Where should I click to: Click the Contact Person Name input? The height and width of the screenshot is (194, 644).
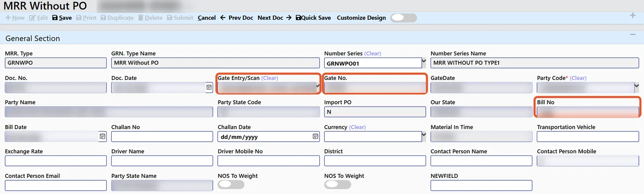click(x=481, y=161)
